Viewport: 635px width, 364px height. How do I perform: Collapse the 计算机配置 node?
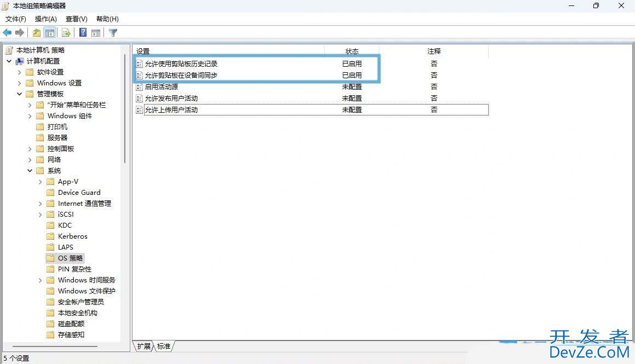(9, 61)
